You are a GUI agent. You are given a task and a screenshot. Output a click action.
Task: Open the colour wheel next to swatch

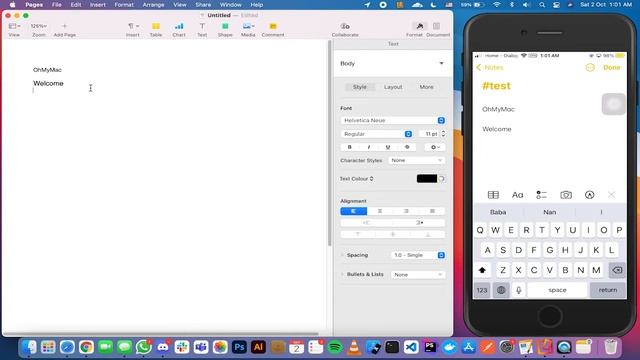442,179
